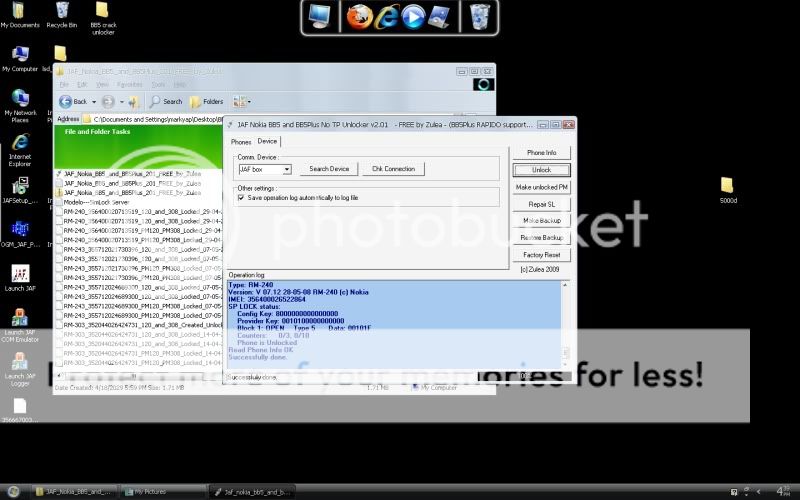Switch to the Phones tab
This screenshot has width=800, height=500.
point(241,142)
